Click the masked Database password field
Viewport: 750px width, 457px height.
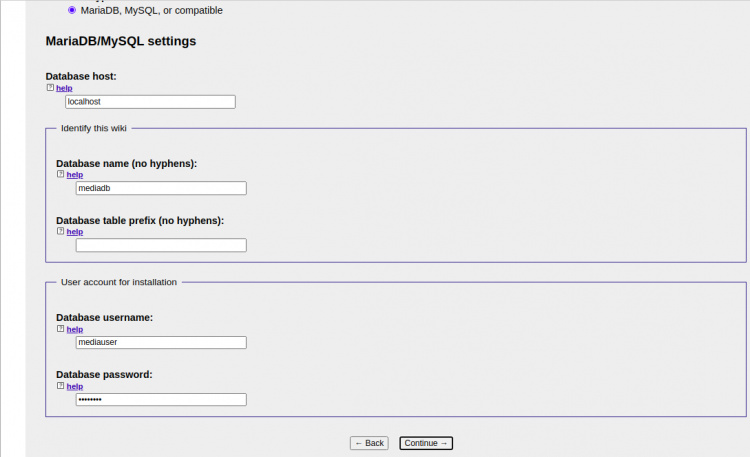[x=160, y=399]
